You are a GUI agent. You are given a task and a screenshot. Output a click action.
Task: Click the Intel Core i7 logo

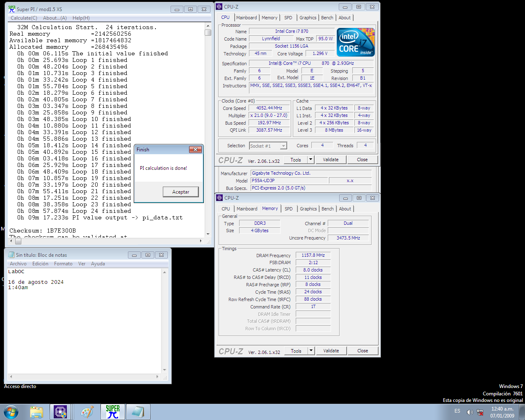(x=356, y=42)
